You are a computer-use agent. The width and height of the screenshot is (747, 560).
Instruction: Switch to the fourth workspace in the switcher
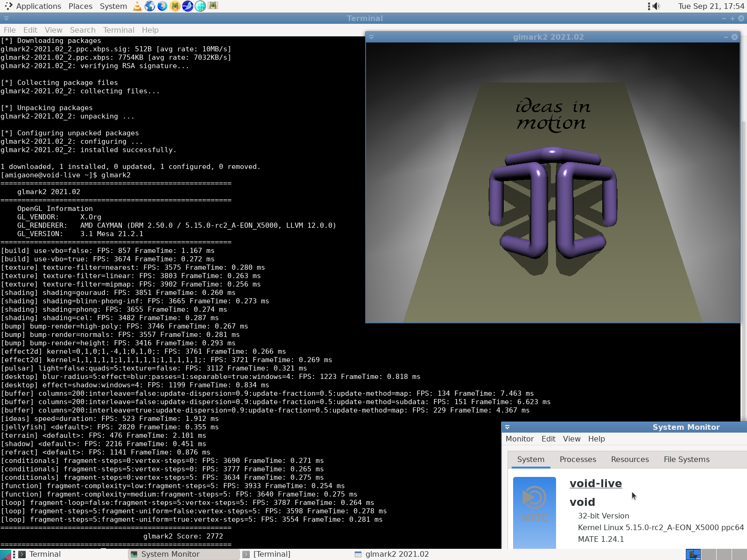click(740, 554)
